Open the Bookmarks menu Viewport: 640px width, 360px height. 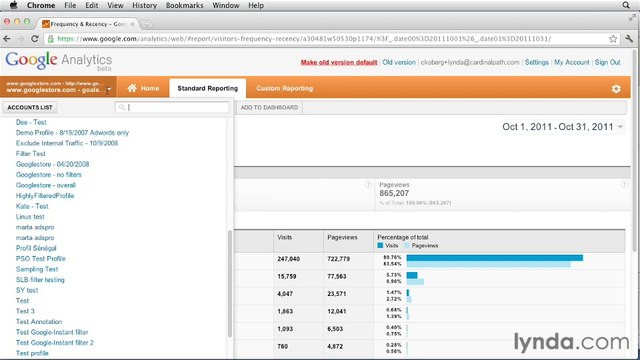184,5
